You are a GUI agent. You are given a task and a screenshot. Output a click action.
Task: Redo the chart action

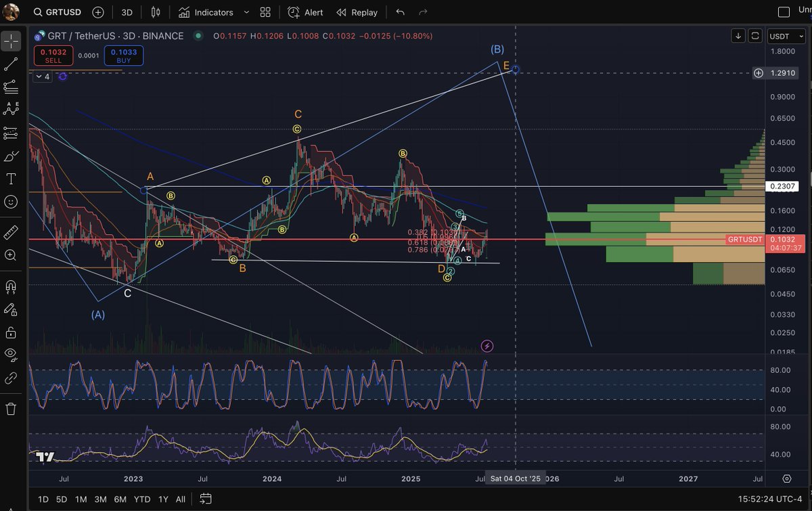[x=424, y=12]
